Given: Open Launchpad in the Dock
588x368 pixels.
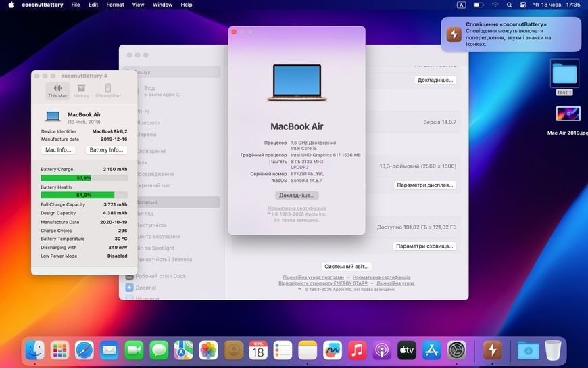Looking at the screenshot, I should (59, 350).
